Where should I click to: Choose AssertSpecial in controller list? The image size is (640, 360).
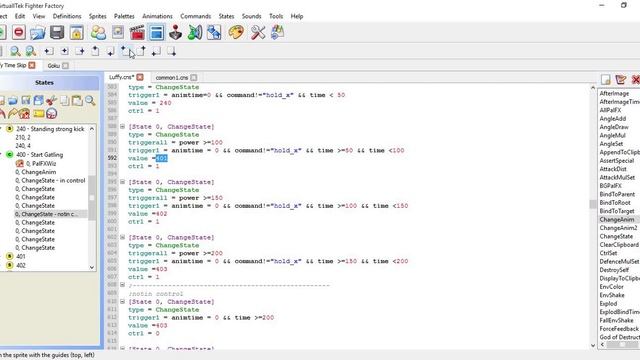coord(617,160)
